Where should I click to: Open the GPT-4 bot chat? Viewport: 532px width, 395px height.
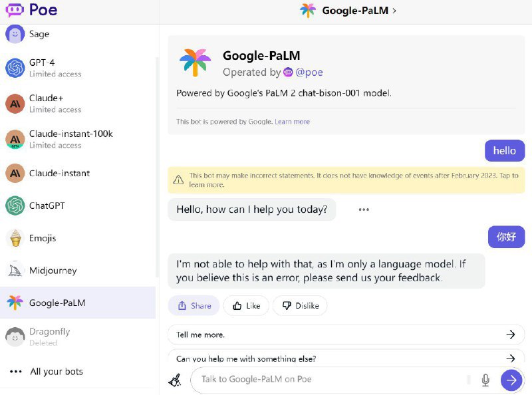coord(43,67)
